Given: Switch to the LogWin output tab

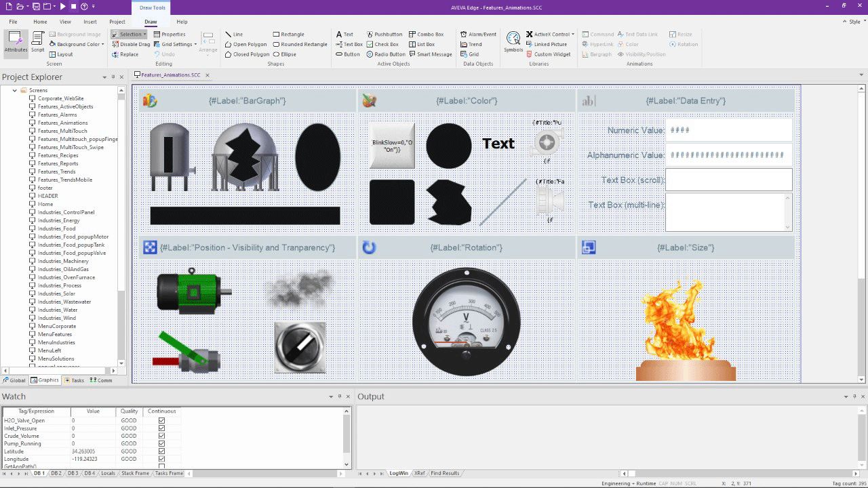Looking at the screenshot, I should click(399, 473).
